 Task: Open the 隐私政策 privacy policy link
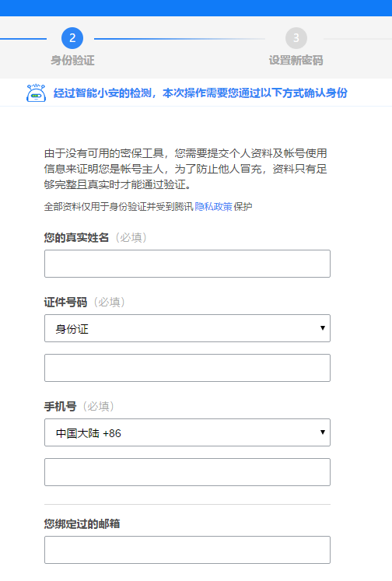[x=213, y=206]
